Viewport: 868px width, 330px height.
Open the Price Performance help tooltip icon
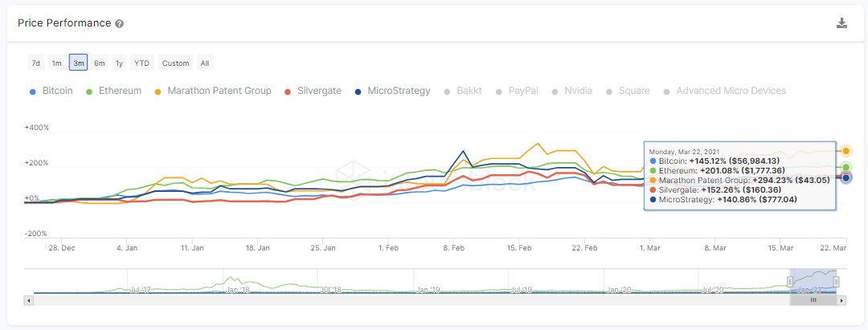(120, 24)
